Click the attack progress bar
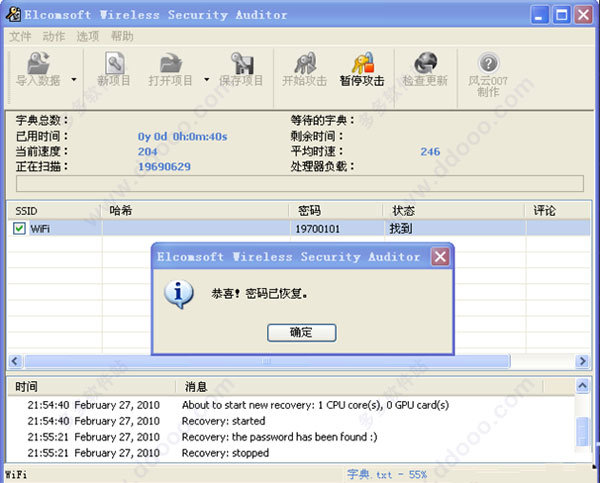 click(300, 184)
